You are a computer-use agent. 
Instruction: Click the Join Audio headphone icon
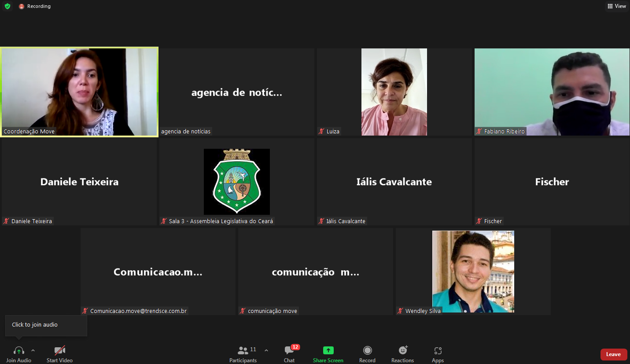click(x=18, y=350)
